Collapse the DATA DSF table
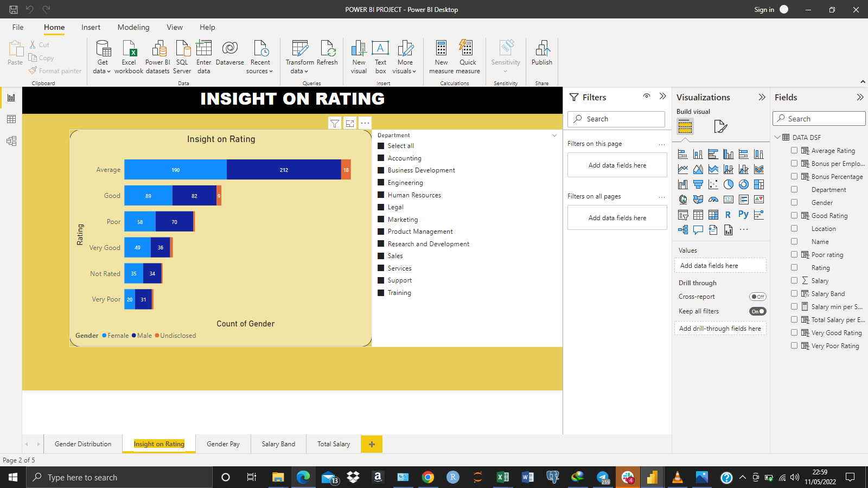The image size is (868, 488). click(x=778, y=137)
